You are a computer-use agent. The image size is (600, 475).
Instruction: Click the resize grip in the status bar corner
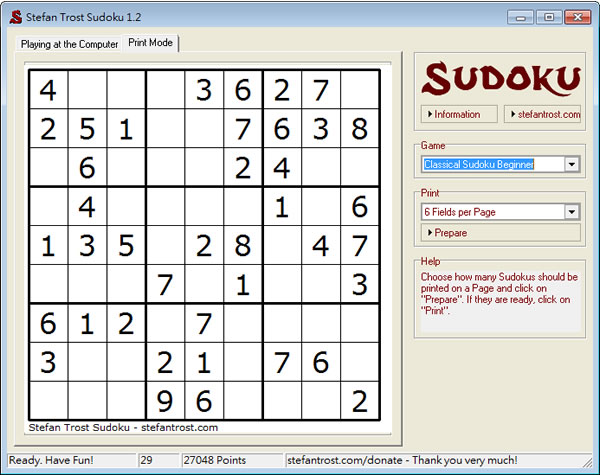(x=587, y=462)
